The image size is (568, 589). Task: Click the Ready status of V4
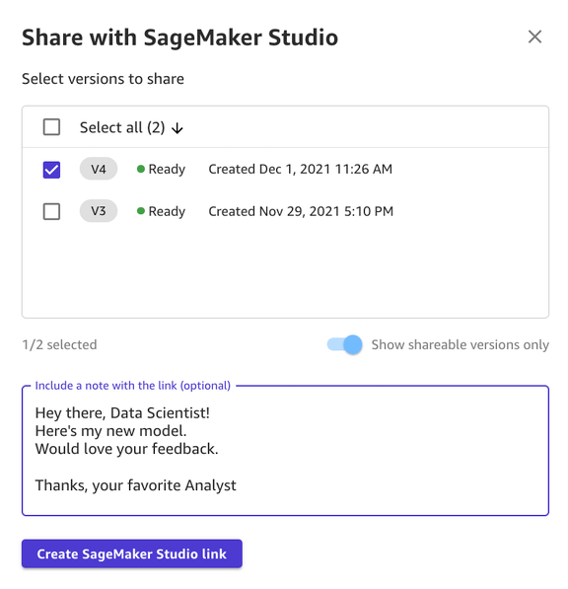tap(161, 169)
